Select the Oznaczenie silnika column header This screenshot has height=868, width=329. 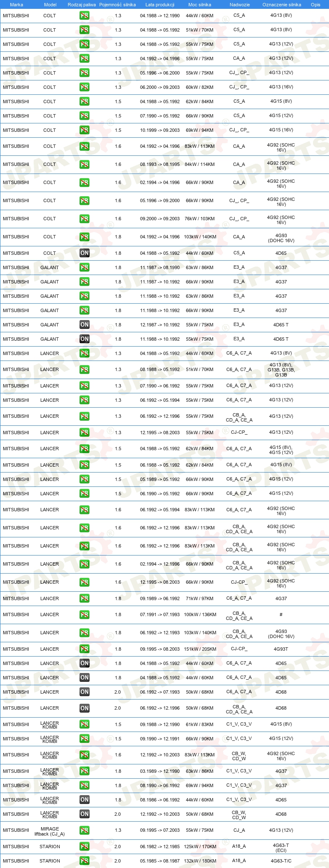(x=282, y=5)
